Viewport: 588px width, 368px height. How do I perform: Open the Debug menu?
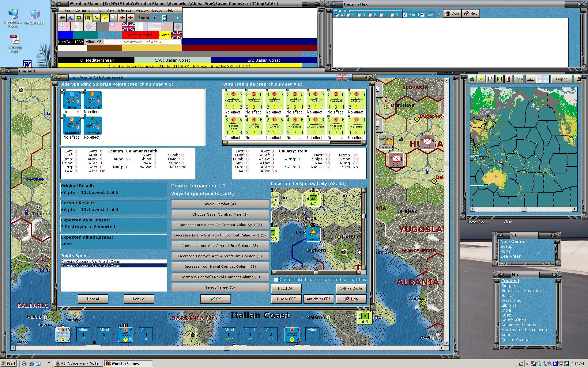click(x=157, y=10)
